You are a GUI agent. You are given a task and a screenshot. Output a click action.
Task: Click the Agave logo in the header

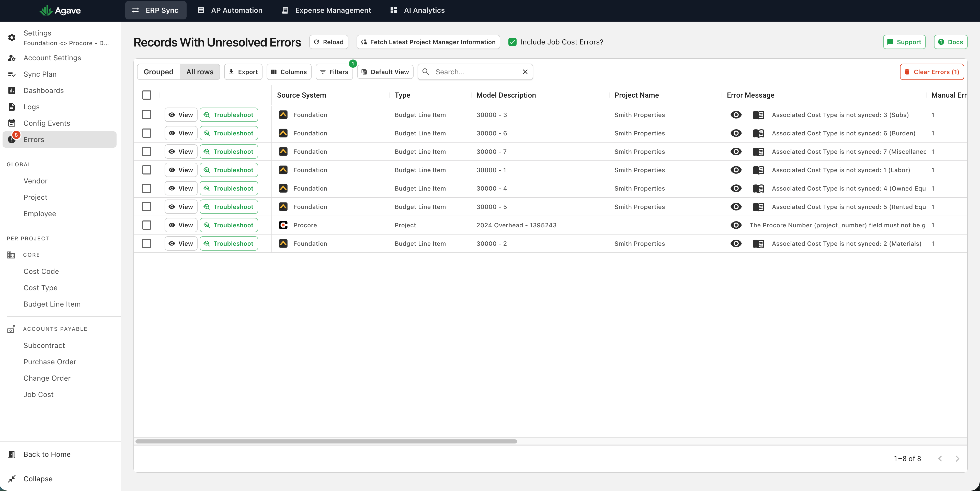click(60, 10)
